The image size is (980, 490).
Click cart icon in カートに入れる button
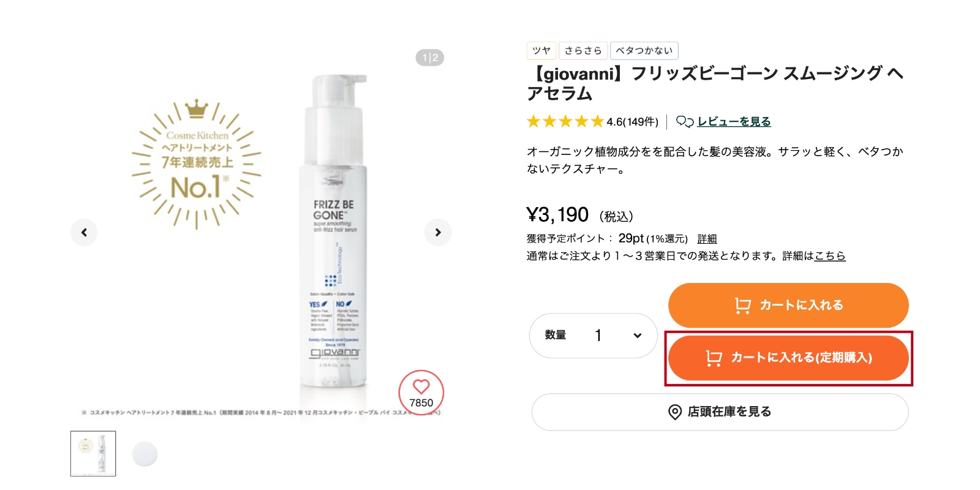tap(742, 305)
